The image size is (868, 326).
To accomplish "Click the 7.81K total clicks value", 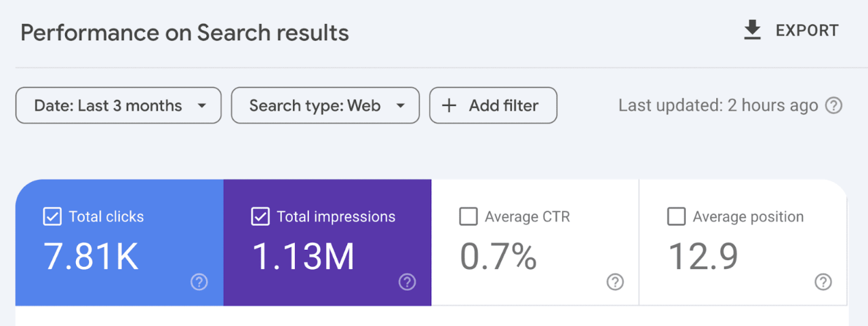I will (x=92, y=257).
